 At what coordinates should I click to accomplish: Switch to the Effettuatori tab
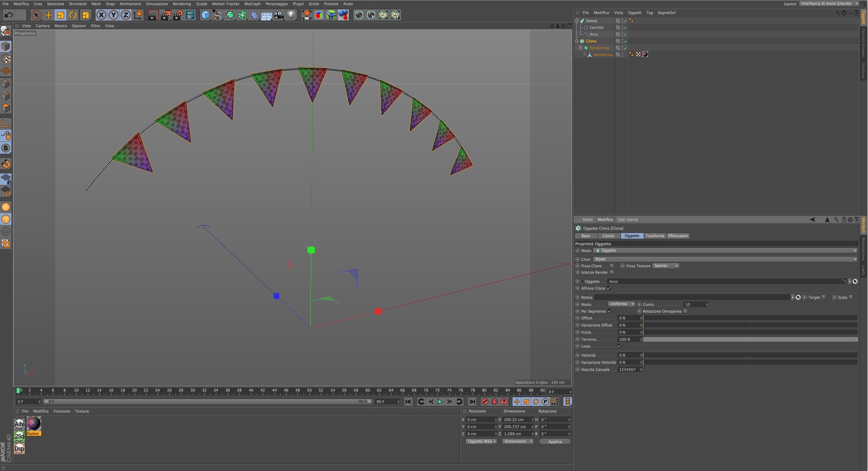tap(678, 236)
